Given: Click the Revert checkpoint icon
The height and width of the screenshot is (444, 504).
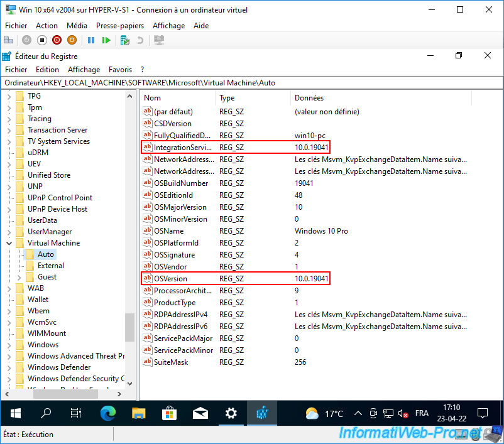Looking at the screenshot, I should [140, 40].
